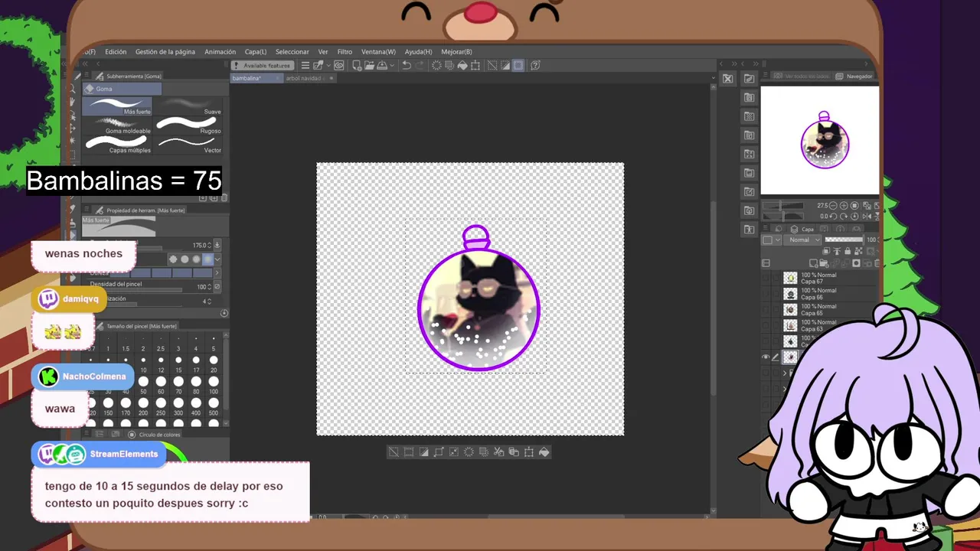Open the Ventana(W) menu
The image size is (980, 551).
(x=378, y=52)
